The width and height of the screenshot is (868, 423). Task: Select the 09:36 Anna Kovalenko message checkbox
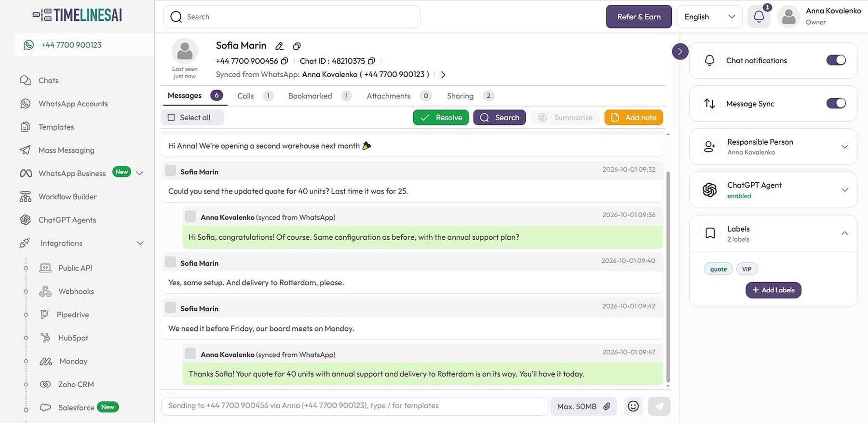click(190, 216)
